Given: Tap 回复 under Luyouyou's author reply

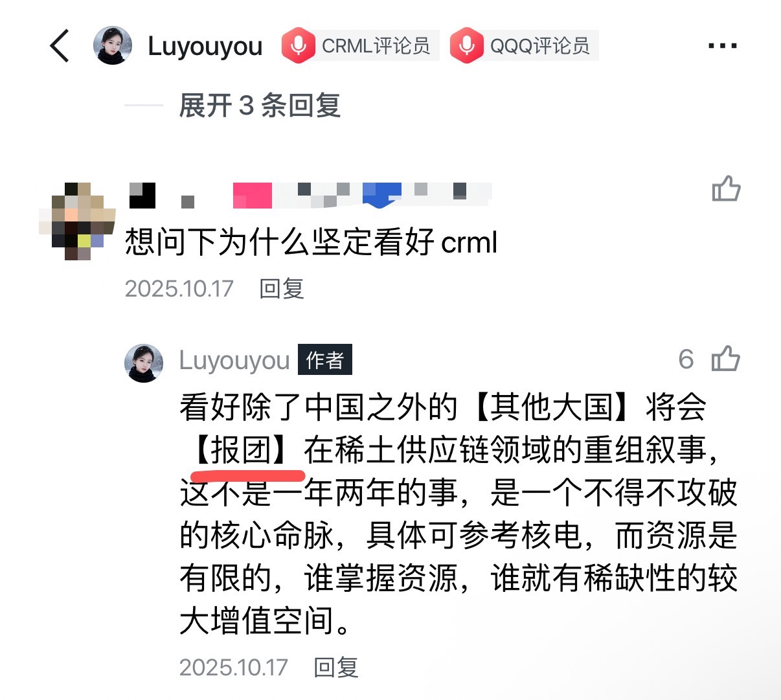Looking at the screenshot, I should [x=336, y=667].
